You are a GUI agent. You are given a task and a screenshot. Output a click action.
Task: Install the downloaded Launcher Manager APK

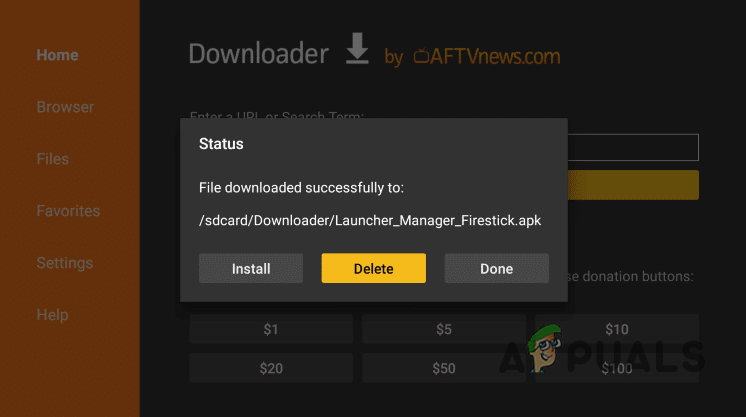pyautogui.click(x=251, y=268)
